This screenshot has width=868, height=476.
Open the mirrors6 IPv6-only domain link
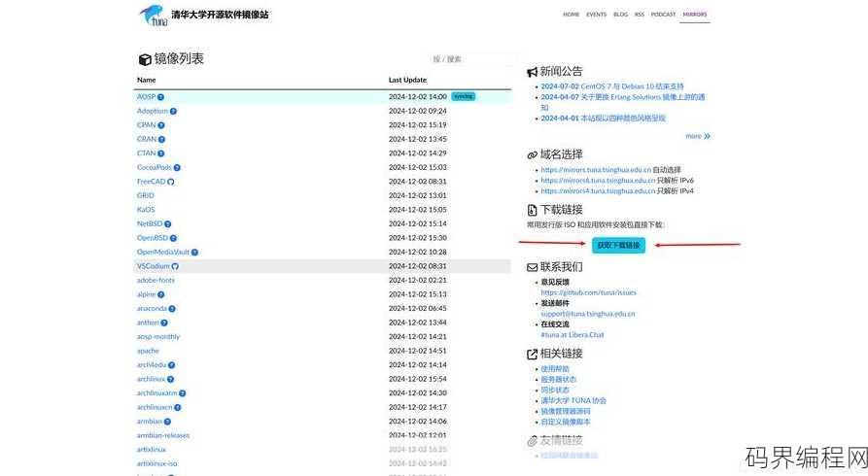[598, 181]
